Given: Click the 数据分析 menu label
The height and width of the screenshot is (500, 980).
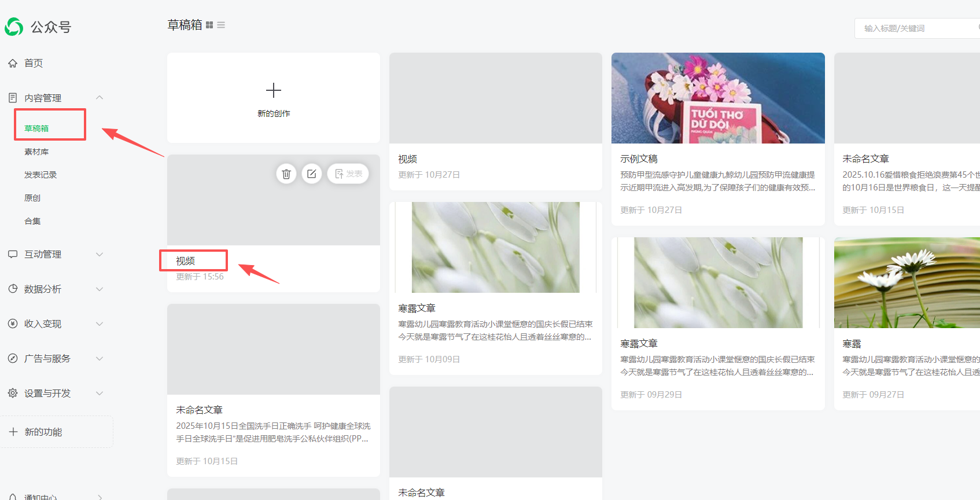Looking at the screenshot, I should coord(43,289).
